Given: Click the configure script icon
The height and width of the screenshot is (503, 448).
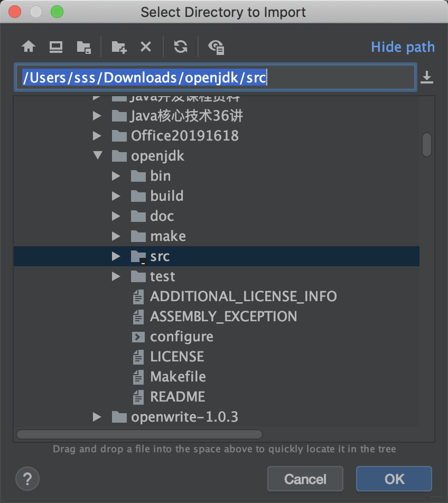Looking at the screenshot, I should point(138,337).
